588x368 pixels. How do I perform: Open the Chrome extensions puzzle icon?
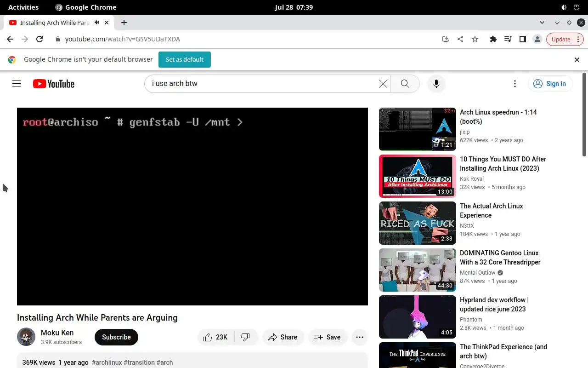[x=493, y=39]
